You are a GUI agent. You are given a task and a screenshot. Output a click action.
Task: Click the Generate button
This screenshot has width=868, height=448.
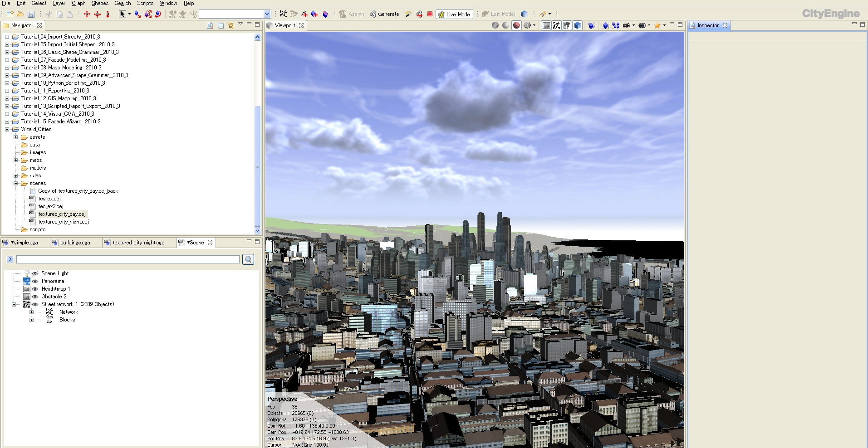384,14
